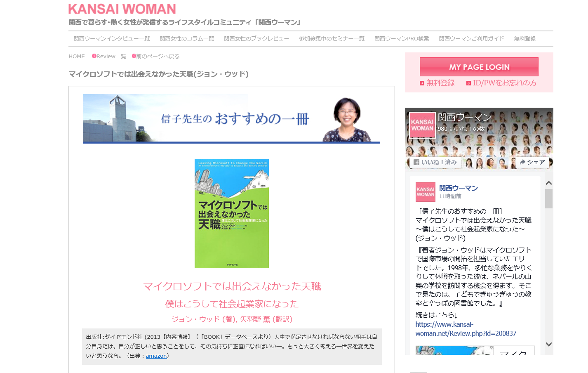Click the MY PAGE LOGIN button

(479, 67)
